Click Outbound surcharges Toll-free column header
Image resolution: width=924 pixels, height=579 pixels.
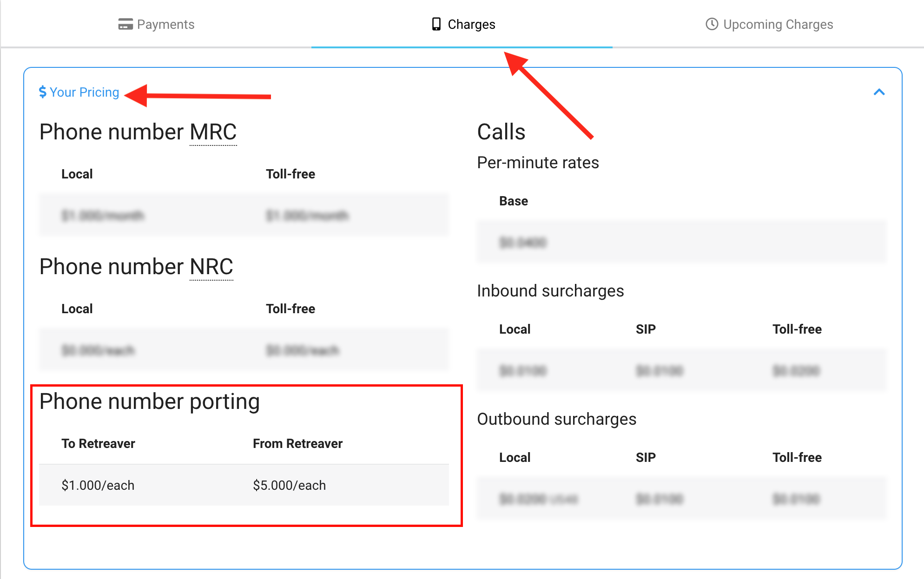797,457
